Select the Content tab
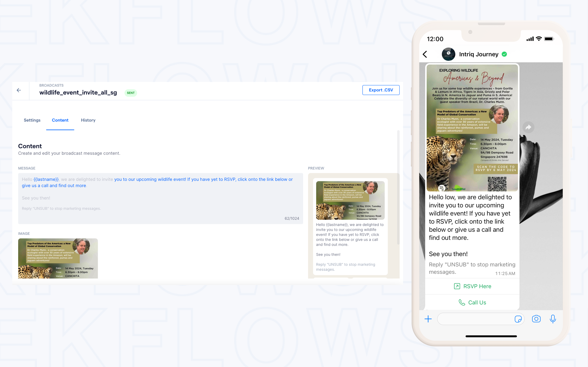The image size is (588, 367). pyautogui.click(x=60, y=120)
